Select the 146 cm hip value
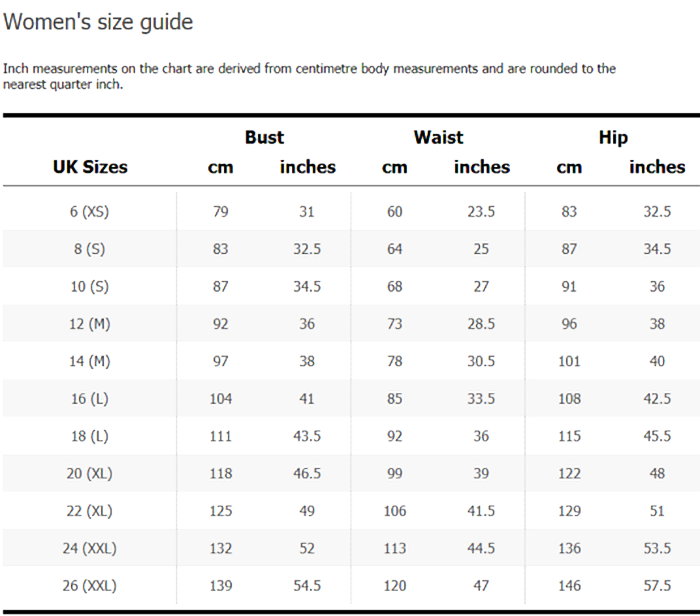This screenshot has height=616, width=700. [x=569, y=586]
